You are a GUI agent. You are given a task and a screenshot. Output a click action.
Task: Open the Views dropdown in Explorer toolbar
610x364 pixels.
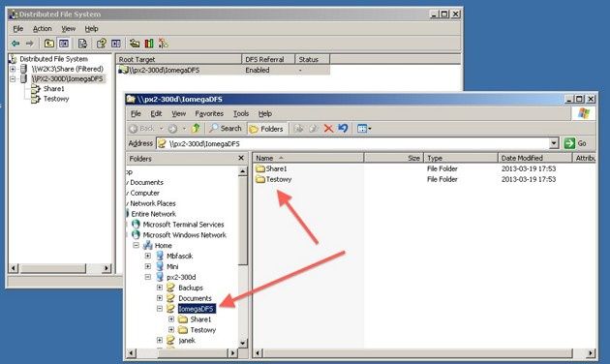(x=364, y=129)
